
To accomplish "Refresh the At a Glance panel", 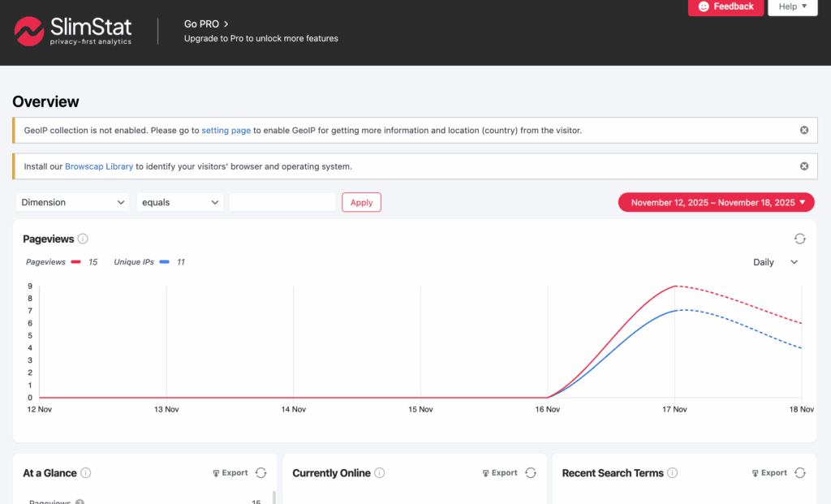I will coord(260,472).
